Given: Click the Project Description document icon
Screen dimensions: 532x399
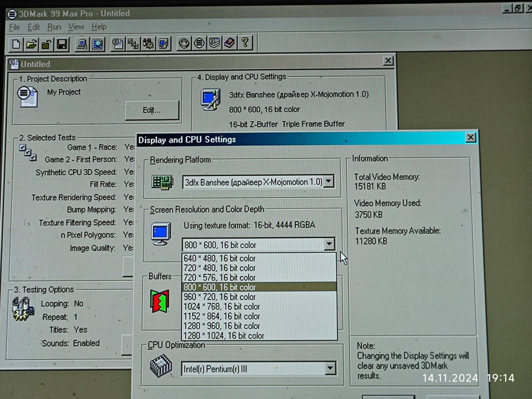Looking at the screenshot, I should click(x=27, y=97).
